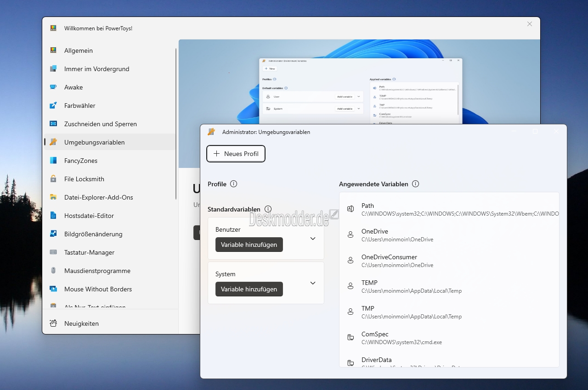
Task: Select the TEMP variable name
Action: (x=369, y=283)
